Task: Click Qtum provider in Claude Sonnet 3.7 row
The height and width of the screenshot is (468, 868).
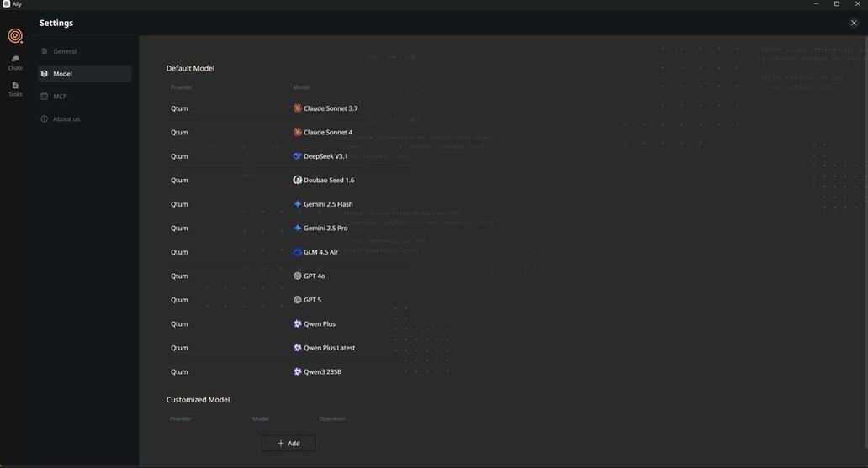Action: coord(179,108)
